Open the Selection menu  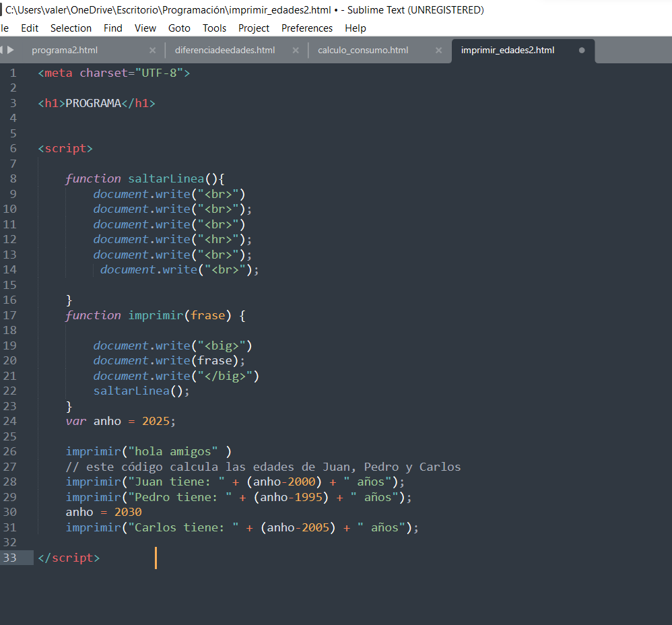pos(71,28)
